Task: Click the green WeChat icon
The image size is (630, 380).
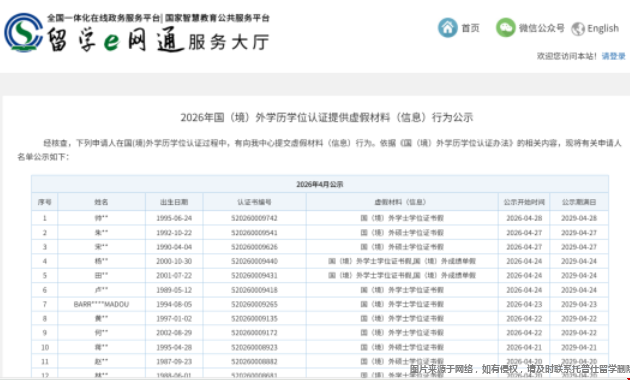Action: (505, 28)
